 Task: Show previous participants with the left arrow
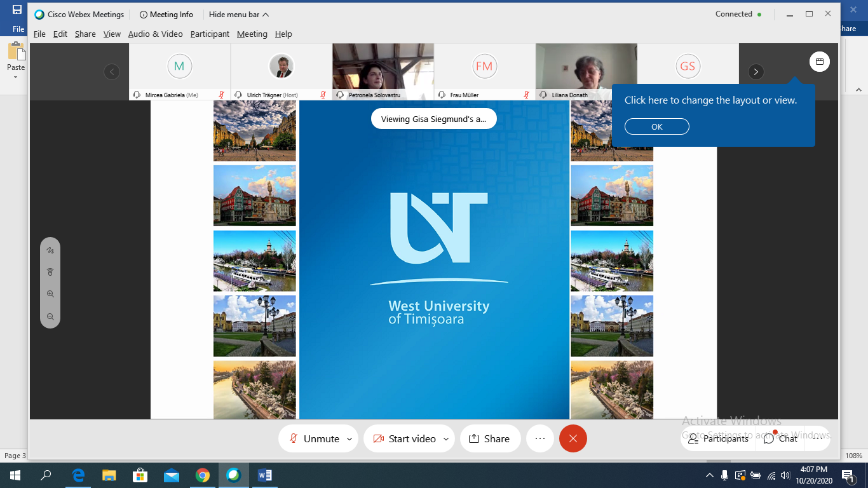[x=112, y=72]
